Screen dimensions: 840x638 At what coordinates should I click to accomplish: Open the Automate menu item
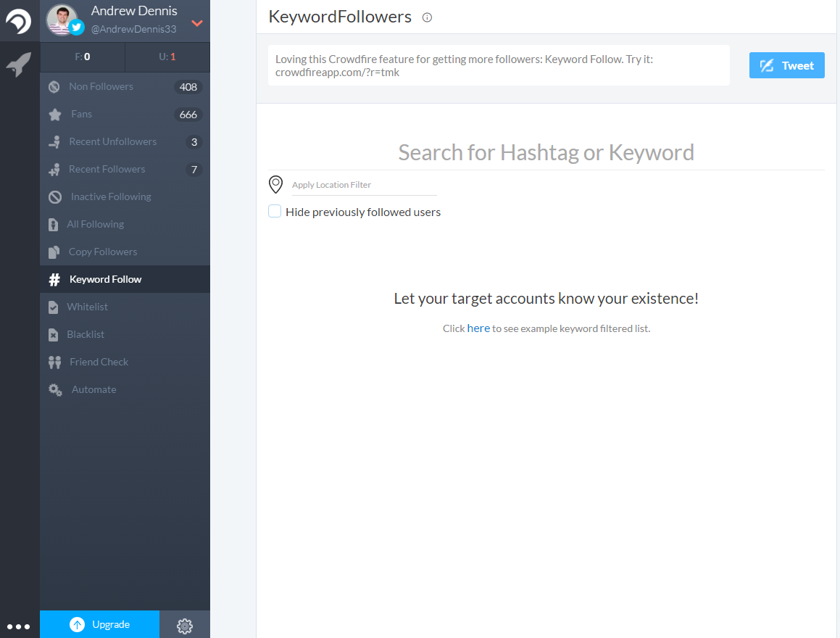[93, 390]
